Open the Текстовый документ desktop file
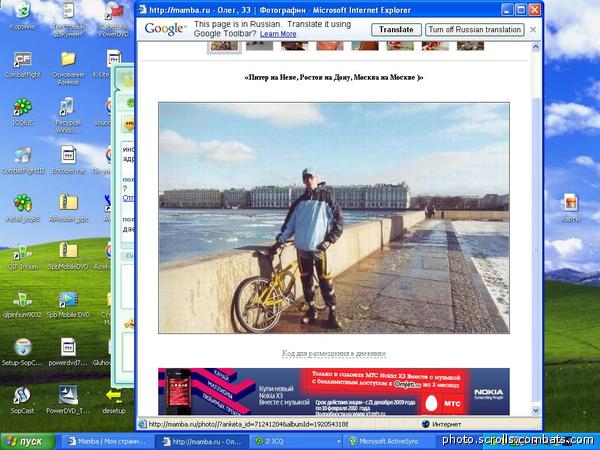Image resolution: width=600 pixels, height=450 pixels. (68, 19)
